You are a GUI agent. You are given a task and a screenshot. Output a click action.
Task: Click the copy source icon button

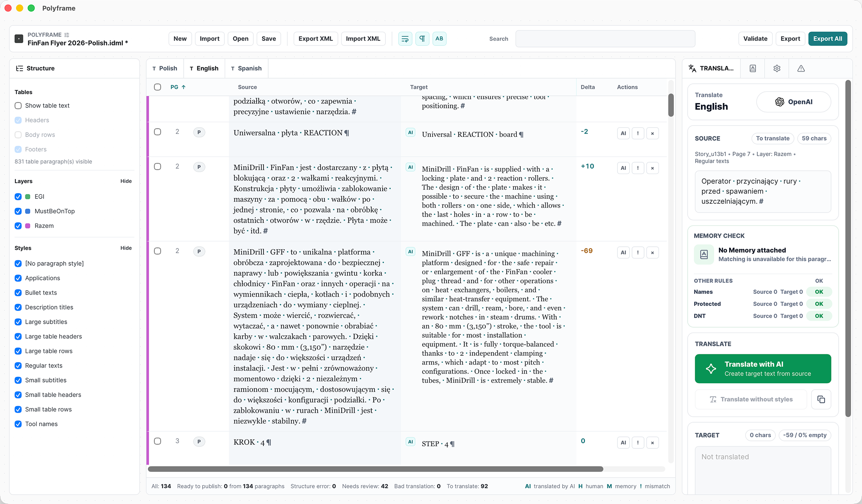point(821,399)
